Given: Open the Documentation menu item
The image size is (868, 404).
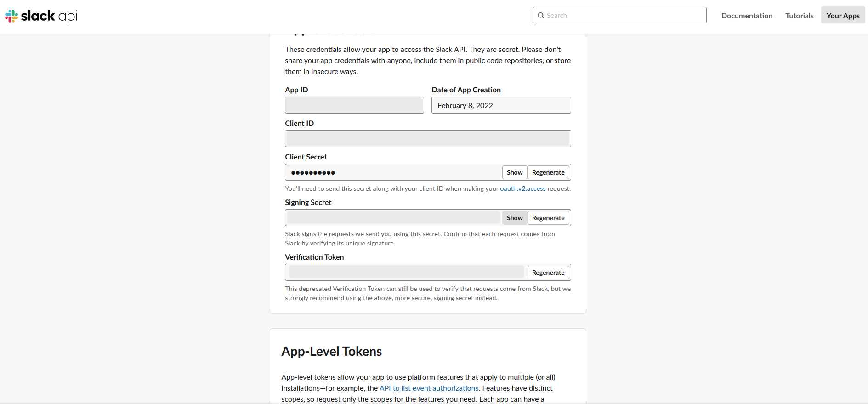Looking at the screenshot, I should click(x=747, y=16).
